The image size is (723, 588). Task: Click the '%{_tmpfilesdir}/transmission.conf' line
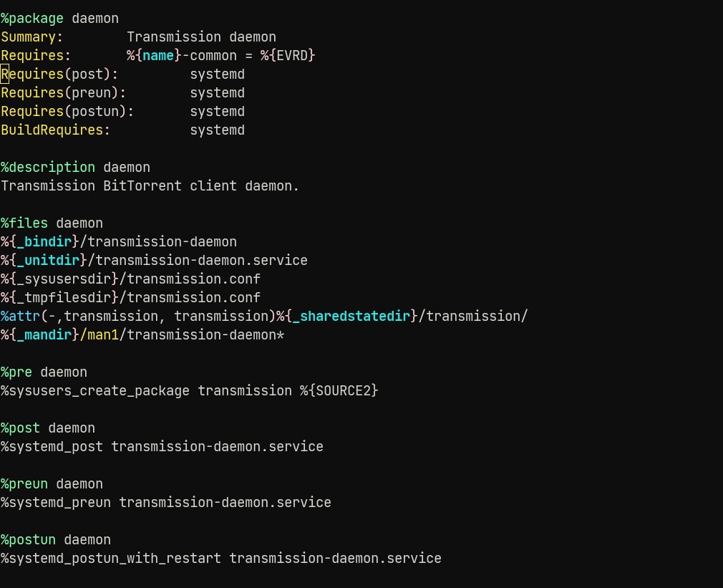tap(130, 297)
